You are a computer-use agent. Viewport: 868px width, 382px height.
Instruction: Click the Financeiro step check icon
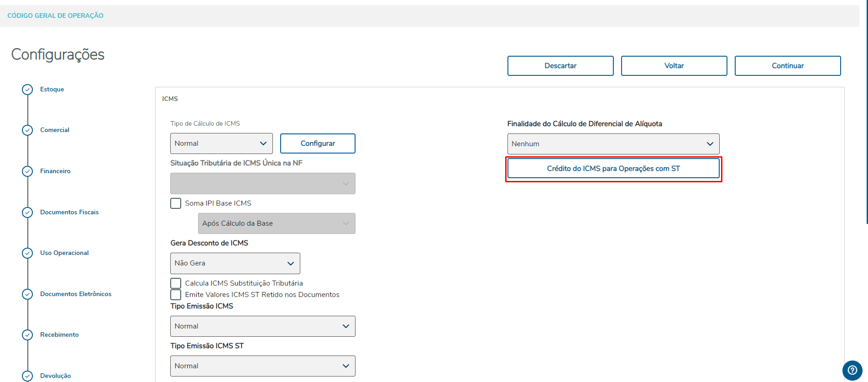[x=27, y=171]
